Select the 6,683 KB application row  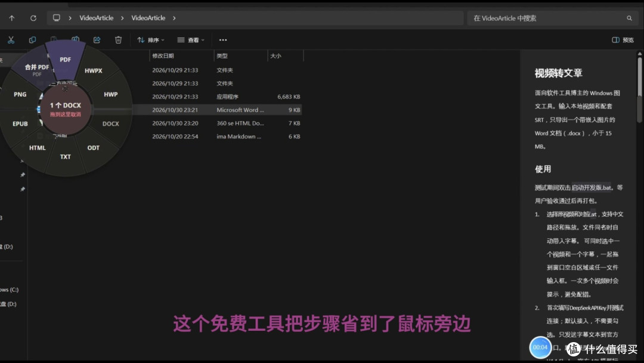coord(218,97)
